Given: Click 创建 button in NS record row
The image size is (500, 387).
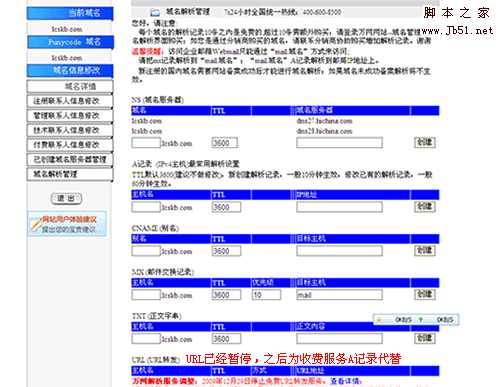Looking at the screenshot, I should click(425, 143).
